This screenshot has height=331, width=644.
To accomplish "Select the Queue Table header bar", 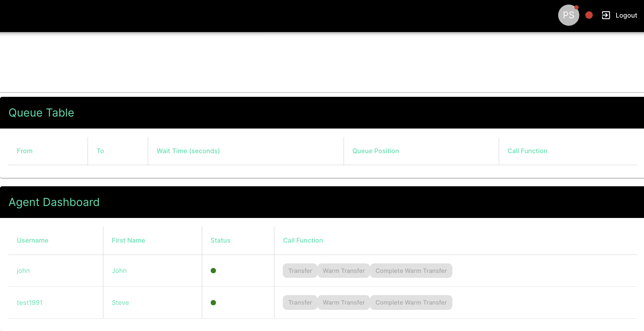I will (x=41, y=112).
